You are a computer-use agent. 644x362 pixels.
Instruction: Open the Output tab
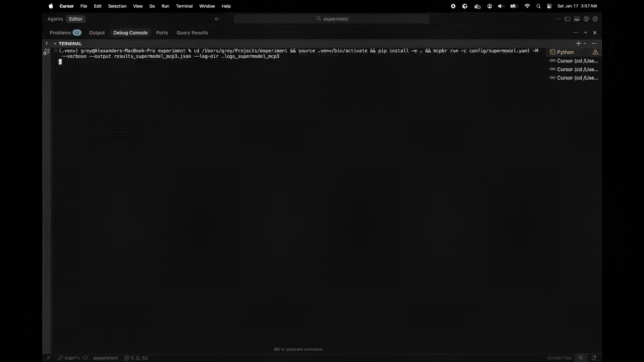pos(97,33)
